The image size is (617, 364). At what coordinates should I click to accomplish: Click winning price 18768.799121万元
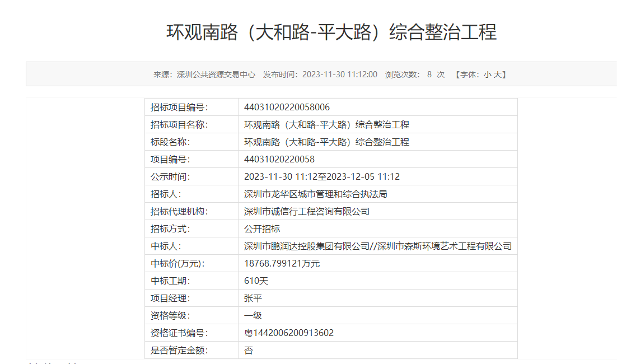(282, 263)
